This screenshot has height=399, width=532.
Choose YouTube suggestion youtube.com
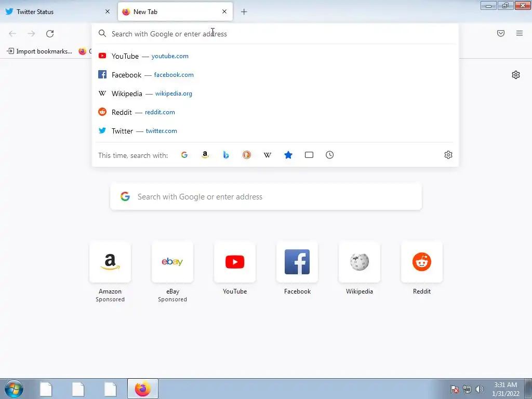click(x=275, y=56)
